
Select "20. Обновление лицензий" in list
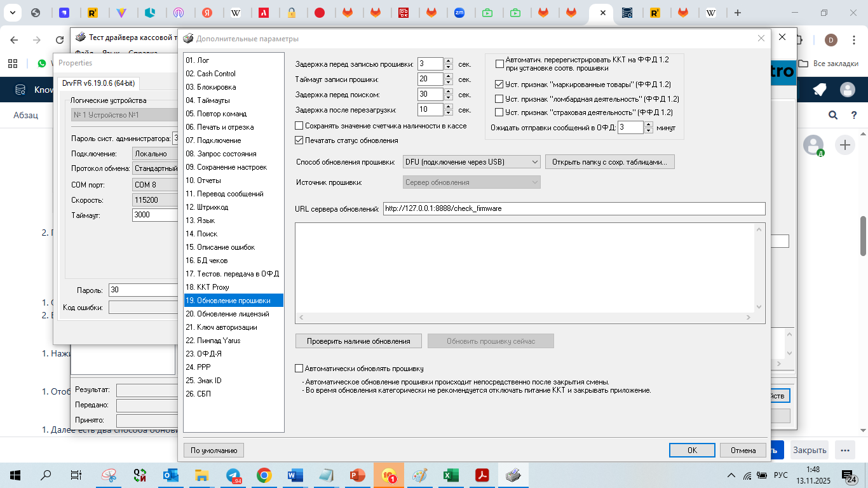coord(227,314)
